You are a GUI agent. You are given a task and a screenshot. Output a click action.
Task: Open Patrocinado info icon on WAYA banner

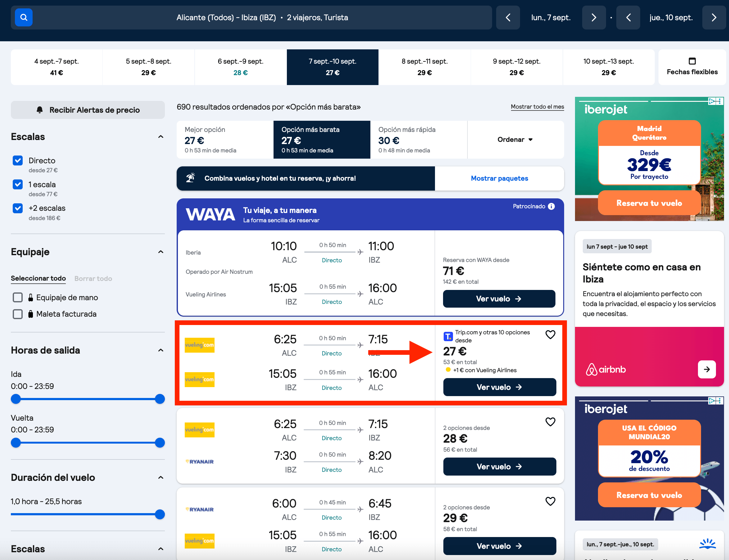tap(551, 206)
